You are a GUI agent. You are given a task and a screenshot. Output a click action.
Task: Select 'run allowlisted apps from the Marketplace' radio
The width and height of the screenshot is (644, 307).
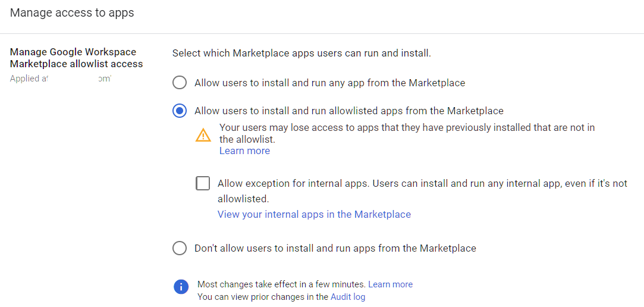(180, 111)
